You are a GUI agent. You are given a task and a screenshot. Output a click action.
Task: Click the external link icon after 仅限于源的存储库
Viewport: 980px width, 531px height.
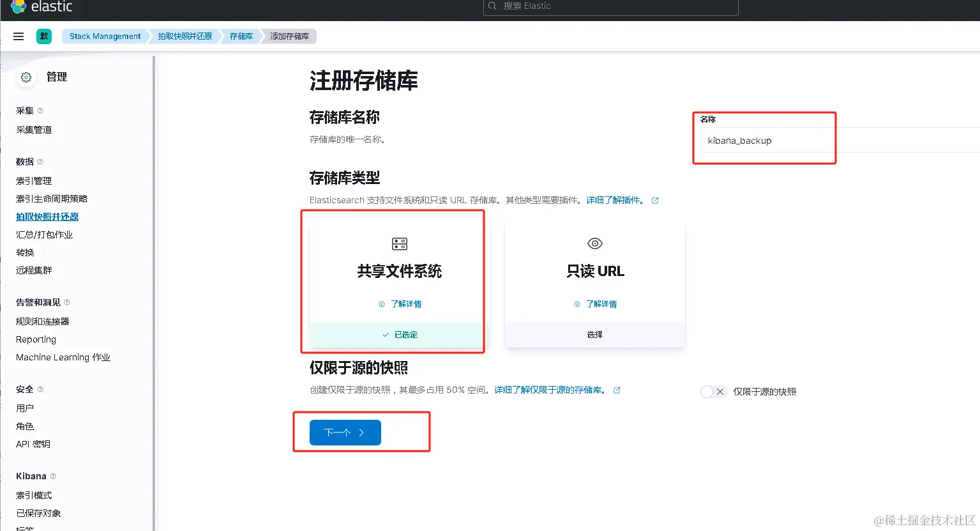[617, 390]
